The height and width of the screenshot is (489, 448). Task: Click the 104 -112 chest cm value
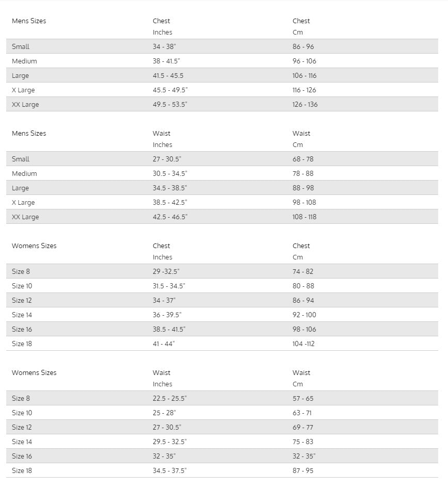tap(303, 344)
